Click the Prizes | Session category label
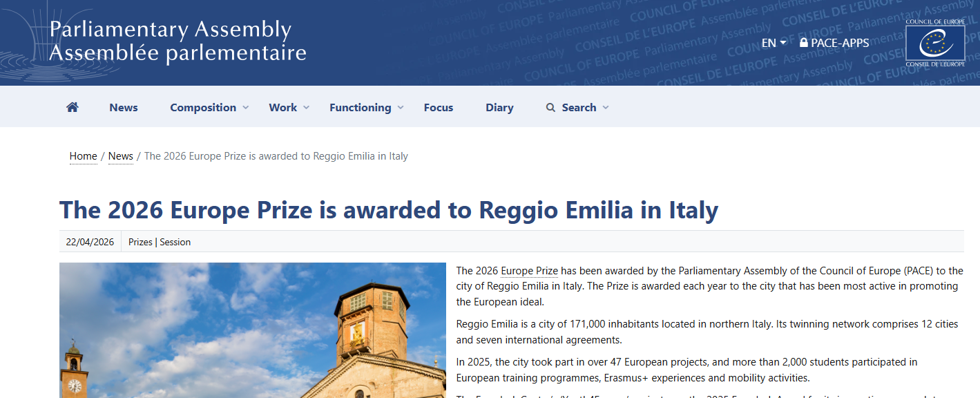The width and height of the screenshot is (980, 398). tap(160, 242)
